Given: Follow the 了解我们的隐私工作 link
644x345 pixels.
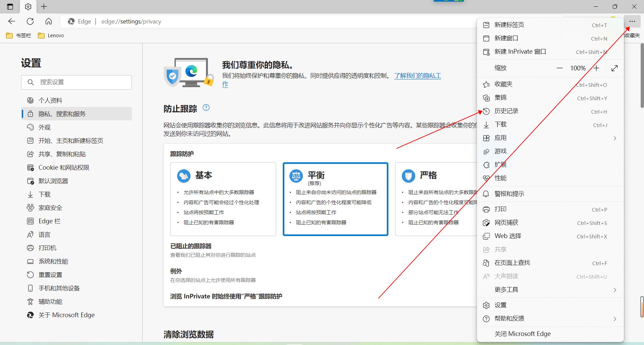Looking at the screenshot, I should click(418, 76).
